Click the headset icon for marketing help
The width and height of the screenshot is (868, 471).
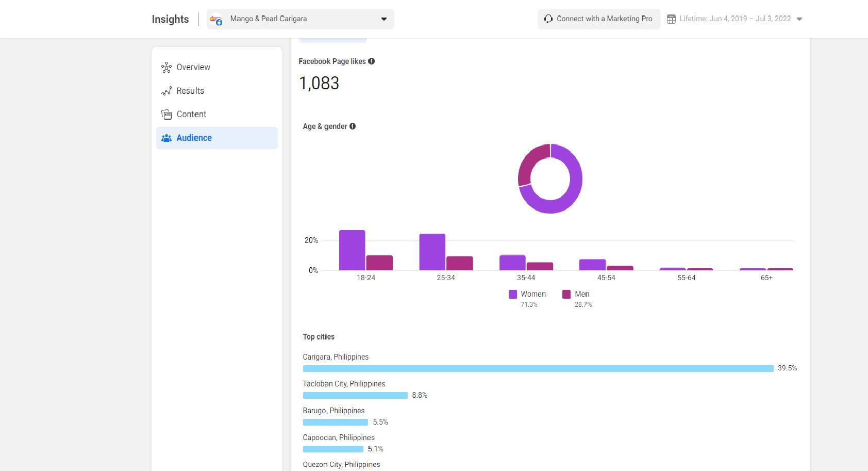pos(548,19)
